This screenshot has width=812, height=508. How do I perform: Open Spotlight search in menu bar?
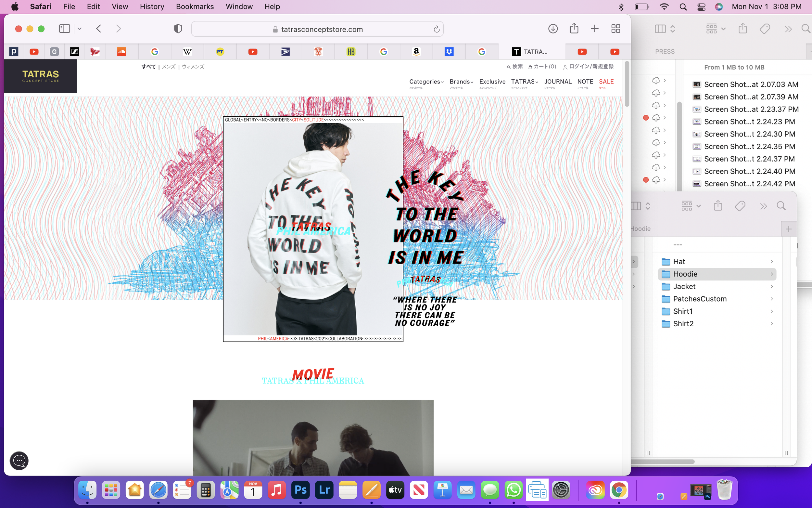click(x=683, y=7)
